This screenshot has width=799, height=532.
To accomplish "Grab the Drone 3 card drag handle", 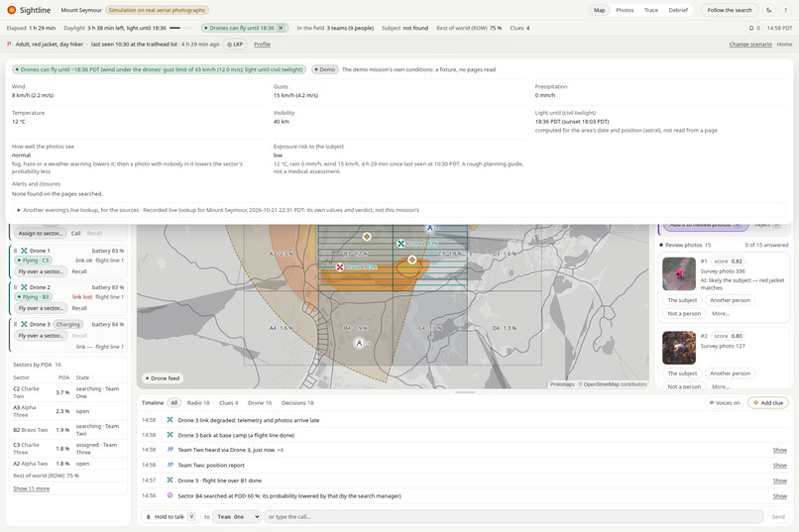I will click(x=15, y=324).
